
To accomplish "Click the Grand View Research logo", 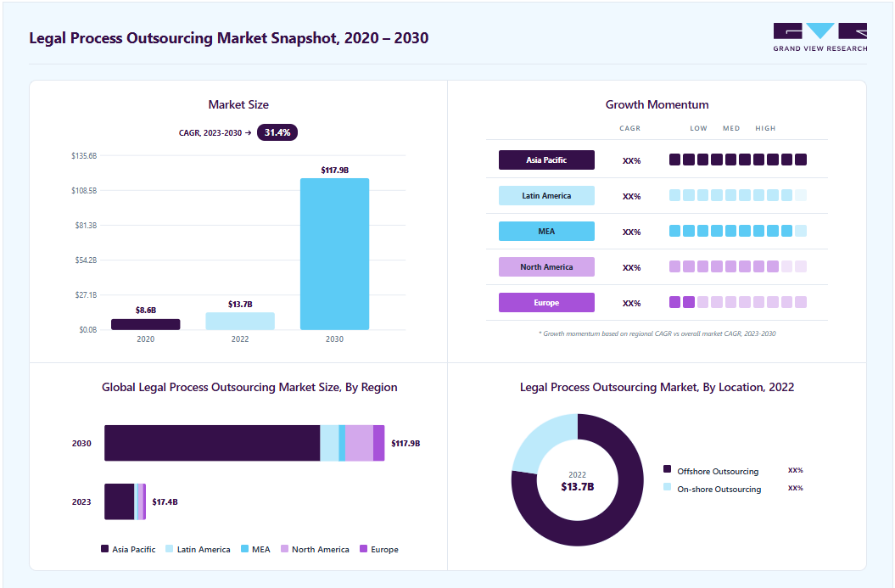I will 820,37.
